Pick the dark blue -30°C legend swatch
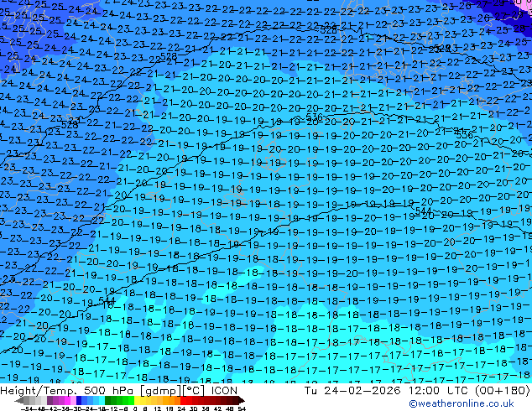532x411 pixels. (79, 400)
